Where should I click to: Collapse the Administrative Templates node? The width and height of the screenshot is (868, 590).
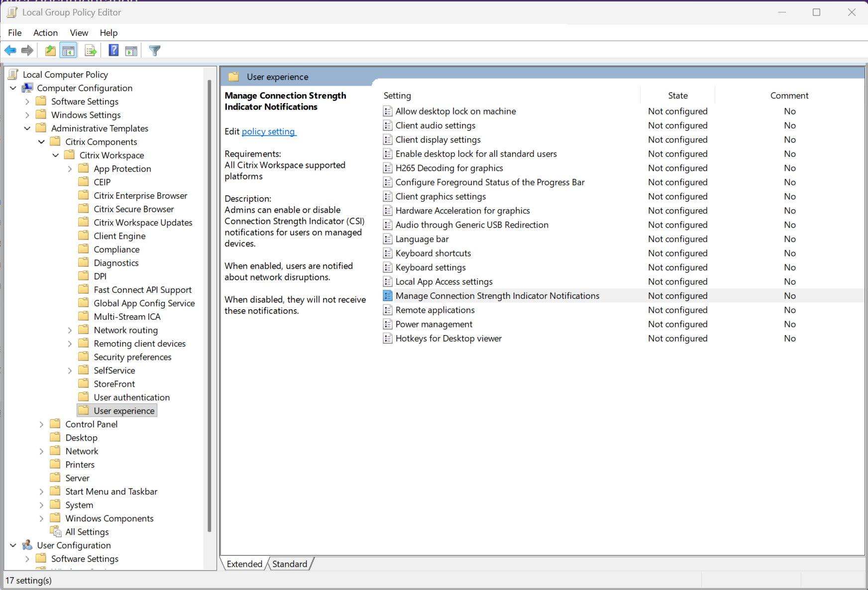coord(27,128)
